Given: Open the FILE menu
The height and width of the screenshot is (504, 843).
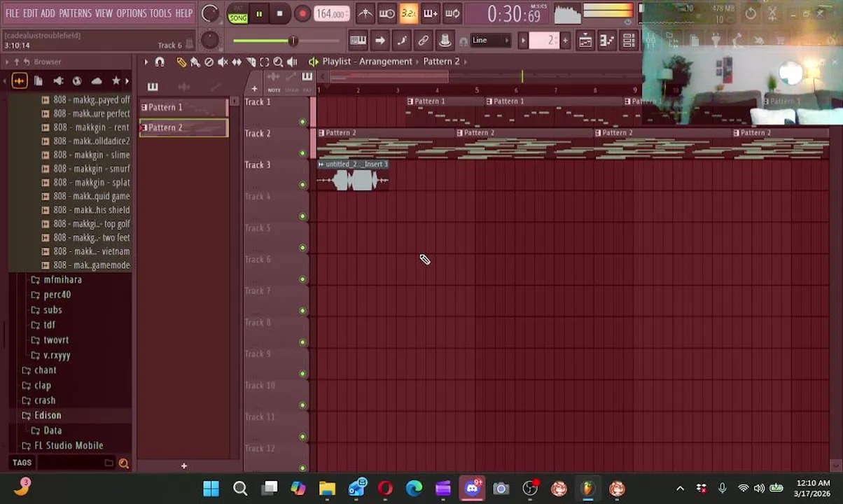Looking at the screenshot, I should point(13,13).
